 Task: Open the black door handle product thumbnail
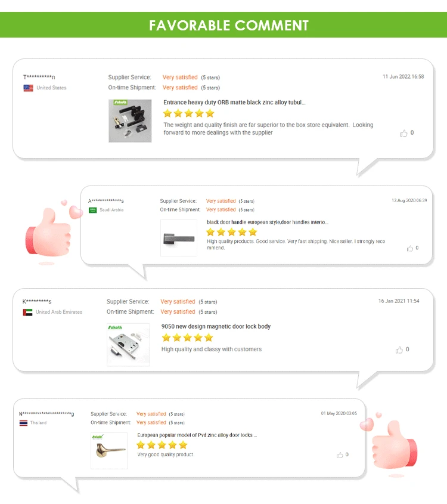click(179, 238)
